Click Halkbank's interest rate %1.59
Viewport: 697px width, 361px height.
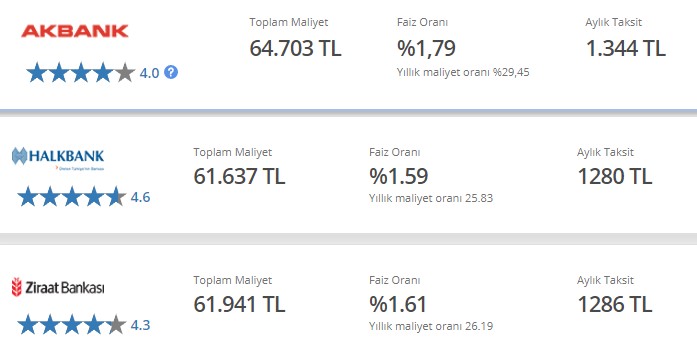pyautogui.click(x=399, y=176)
